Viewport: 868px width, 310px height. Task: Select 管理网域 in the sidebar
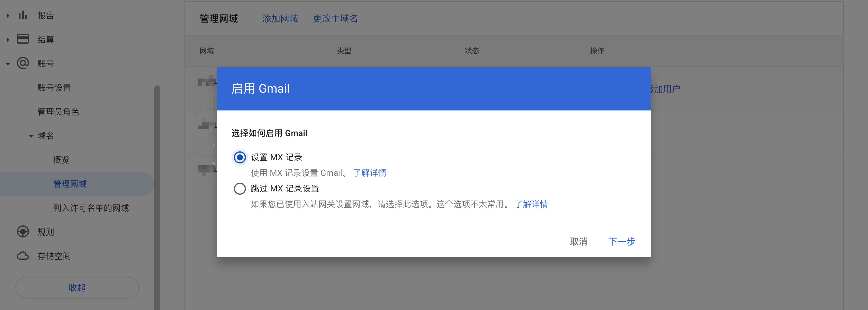point(77,184)
